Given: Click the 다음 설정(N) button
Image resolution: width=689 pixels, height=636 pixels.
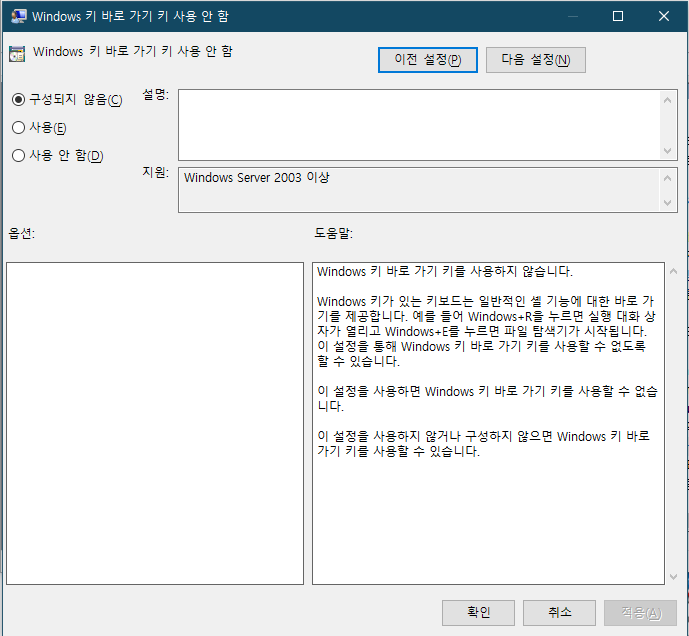Looking at the screenshot, I should click(536, 60).
